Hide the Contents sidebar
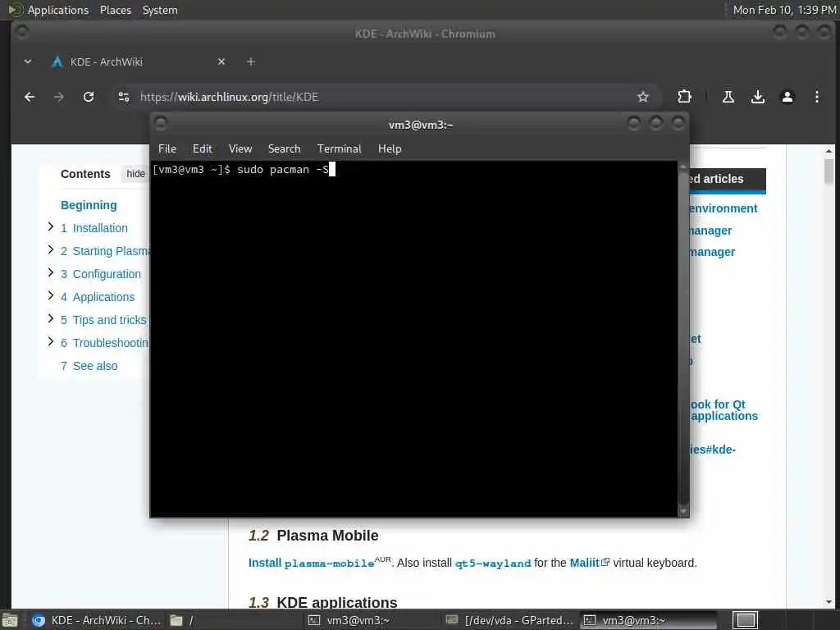This screenshot has width=840, height=630. pos(135,174)
